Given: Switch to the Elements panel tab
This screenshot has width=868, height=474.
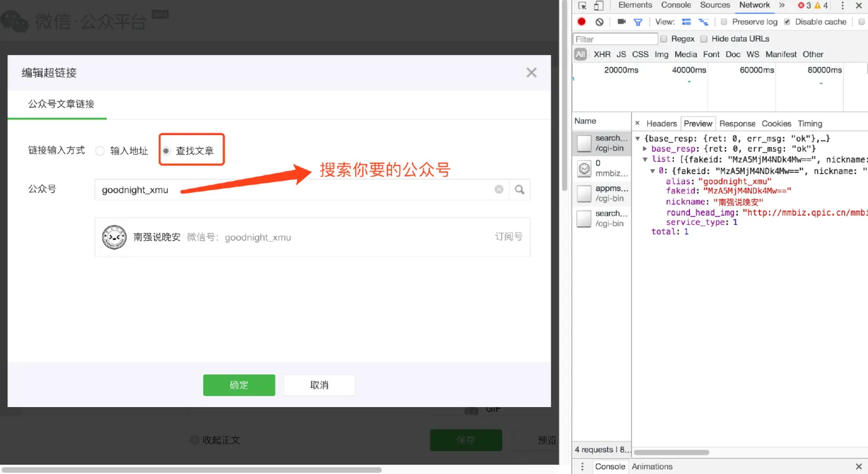Looking at the screenshot, I should 635,5.
